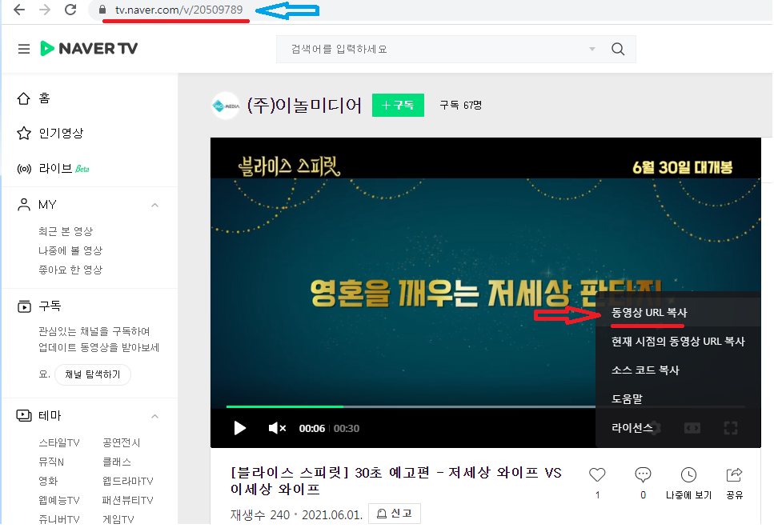The width and height of the screenshot is (774, 532).
Task: Open the 영화 theme
Action: (48, 481)
